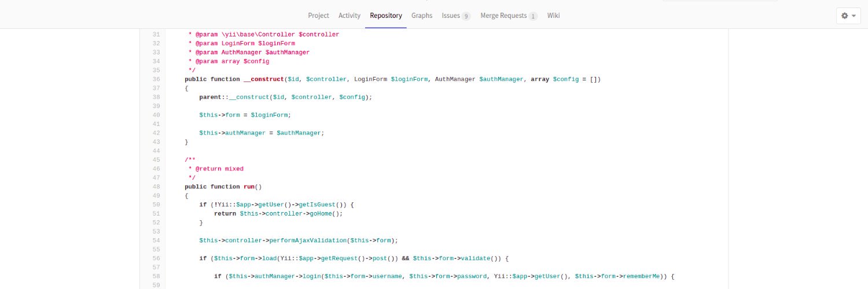Click '@param array $config' comment
The image size is (868, 289).
[232, 61]
